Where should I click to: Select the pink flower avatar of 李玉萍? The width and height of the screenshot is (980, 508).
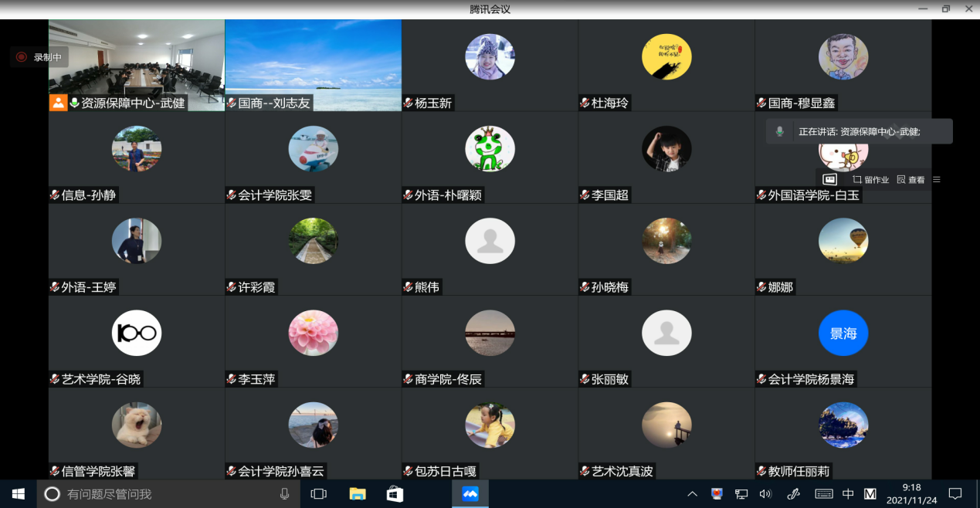313,334
